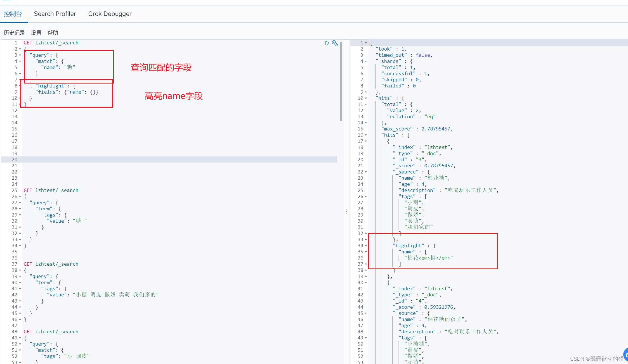Screen dimensions: 628x364
Task: Click the "小糖 调皮 撒娇 卖萌 我们家的" value line
Action: pyautogui.click(x=103, y=295)
